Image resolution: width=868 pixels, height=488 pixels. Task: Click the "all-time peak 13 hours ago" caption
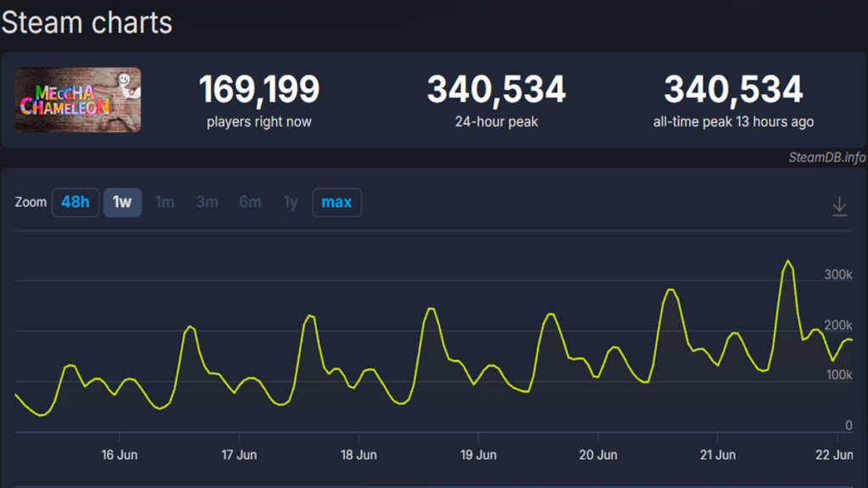tap(733, 122)
